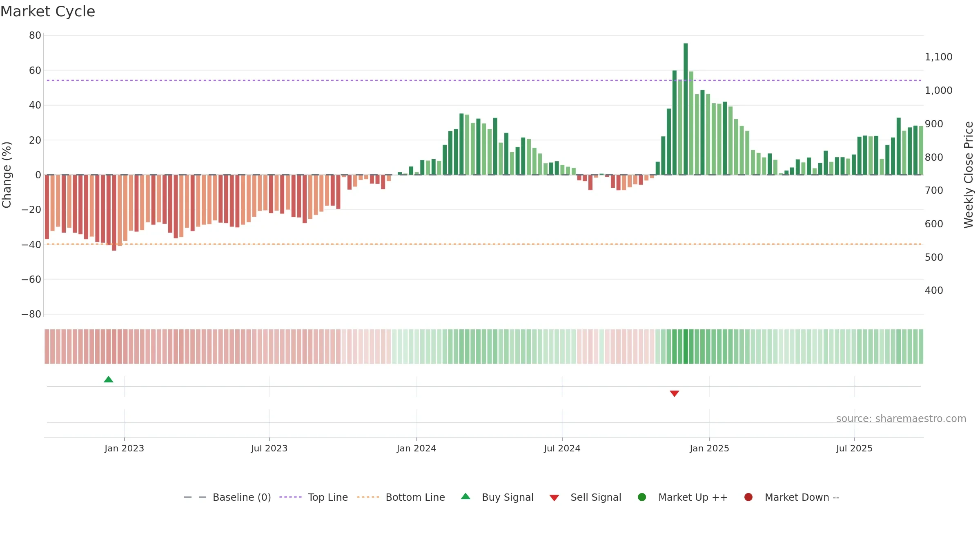Click the Jan 2025 x-axis label
This screenshot has width=980, height=551.
tap(709, 449)
